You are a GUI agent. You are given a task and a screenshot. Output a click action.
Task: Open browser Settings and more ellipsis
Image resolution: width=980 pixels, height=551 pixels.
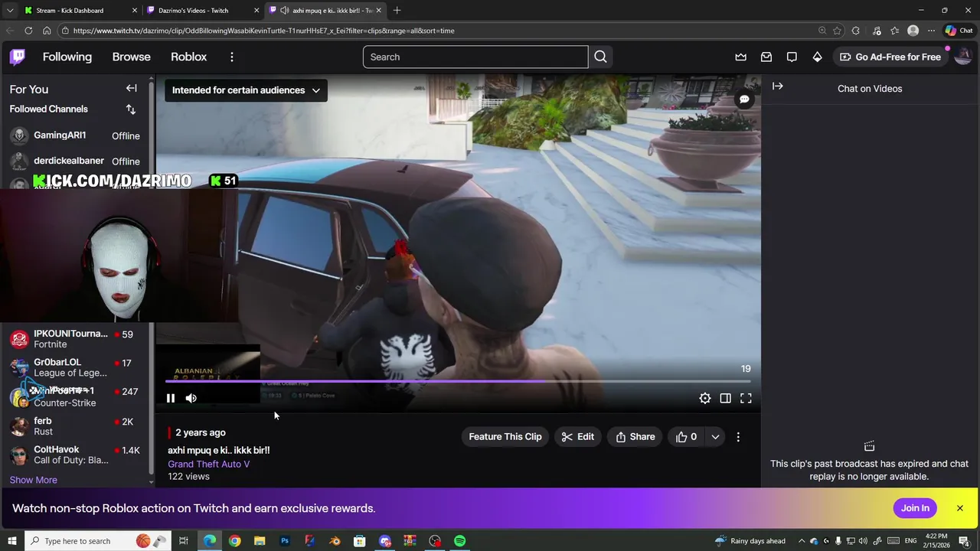point(931,31)
